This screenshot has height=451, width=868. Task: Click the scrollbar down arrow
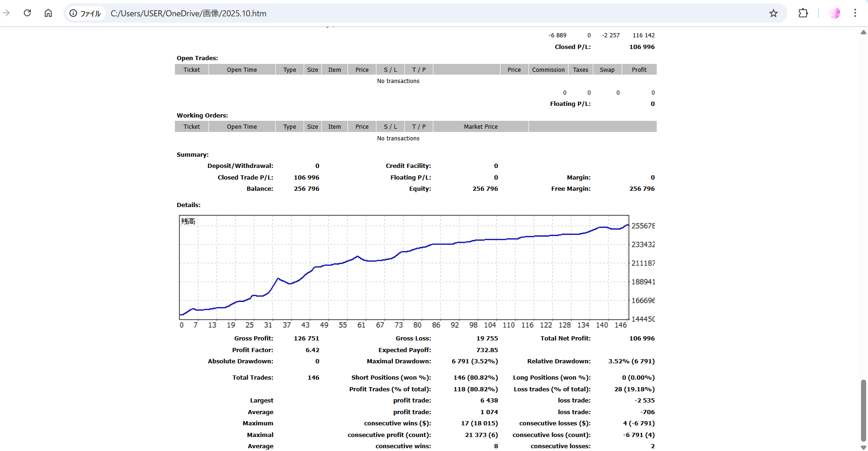point(863,447)
